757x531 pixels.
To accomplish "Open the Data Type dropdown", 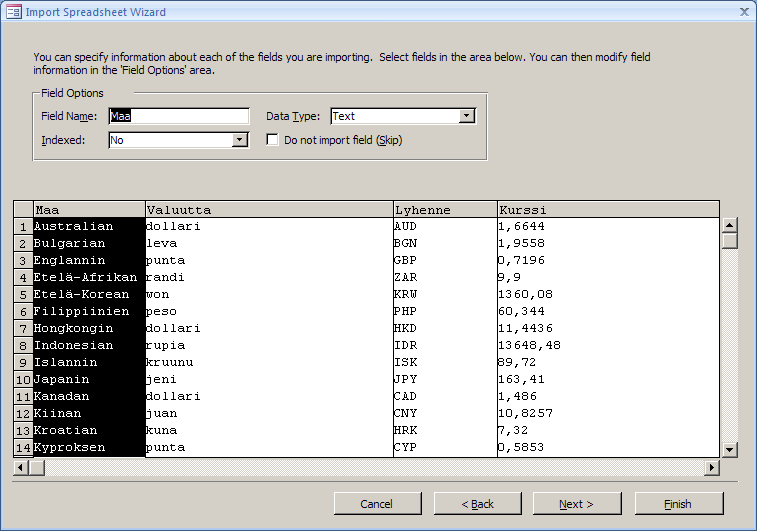I will [x=466, y=116].
